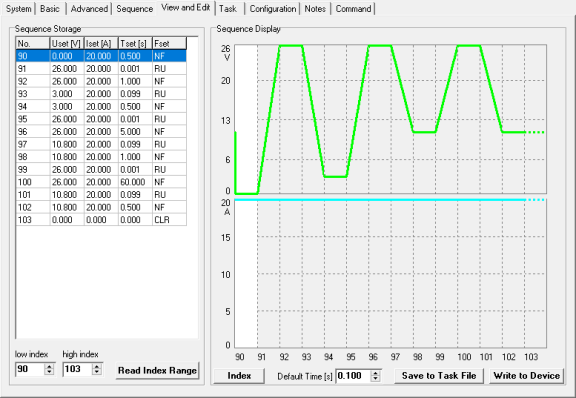Save sequence with Save to Task File
This screenshot has height=398, width=576.
click(x=439, y=376)
